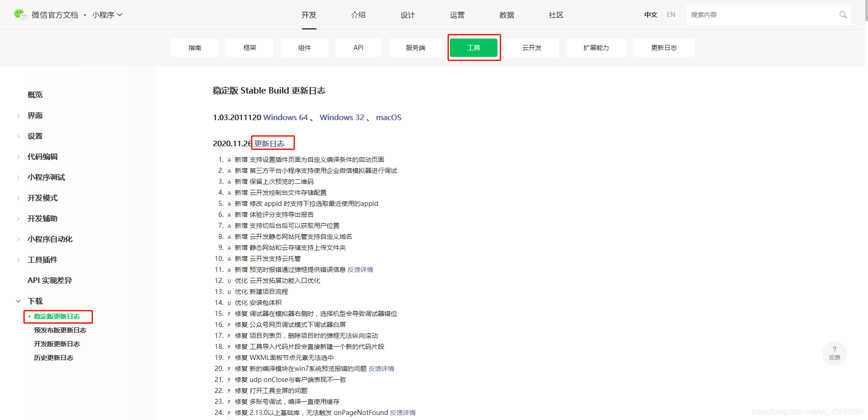
Task: Open the API sub-navigation tab
Action: pyautogui.click(x=359, y=48)
